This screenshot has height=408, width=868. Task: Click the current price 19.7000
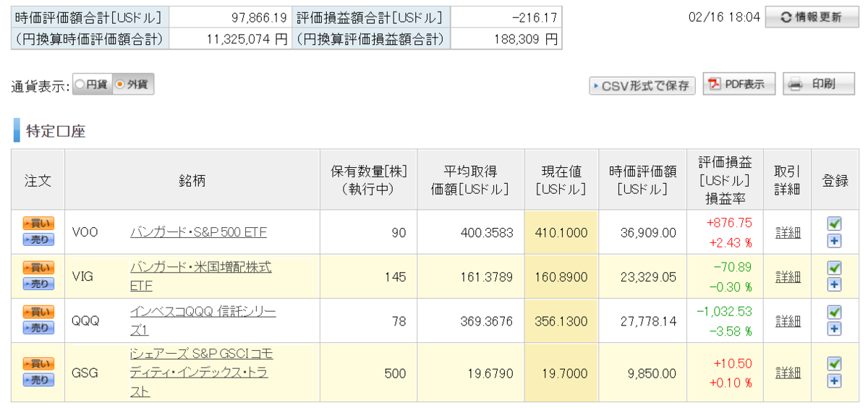565,373
